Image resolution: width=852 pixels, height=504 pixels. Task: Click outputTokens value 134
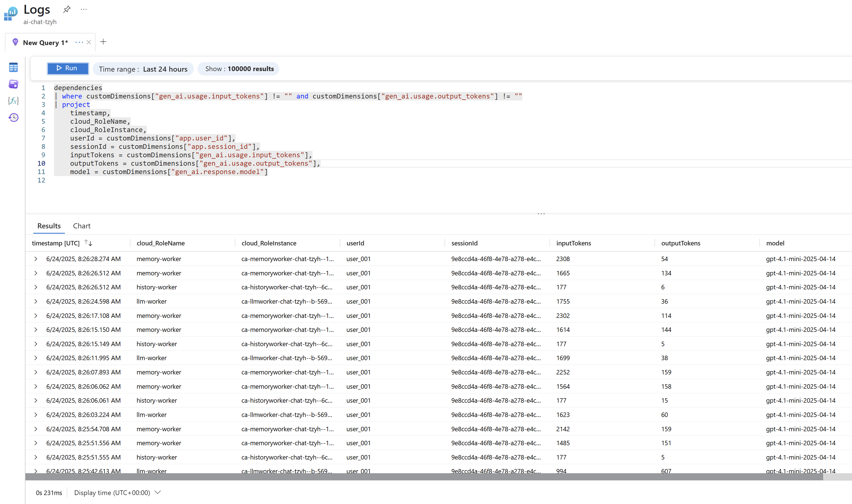(666, 273)
